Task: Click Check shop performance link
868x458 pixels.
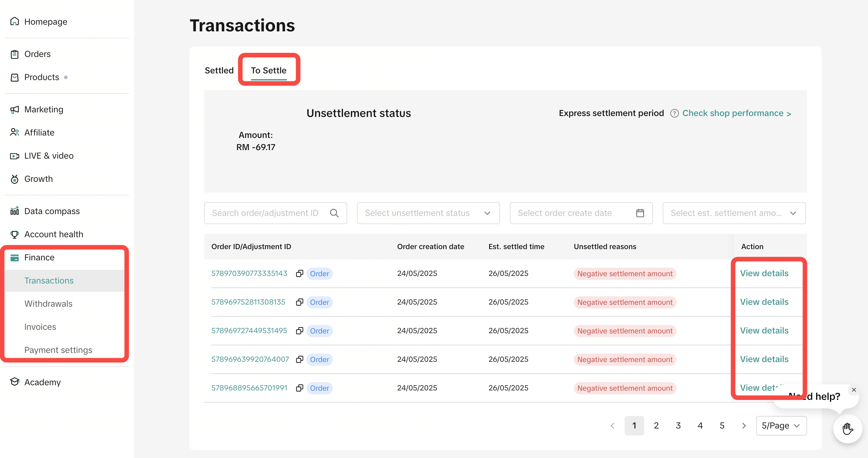Action: pyautogui.click(x=736, y=113)
